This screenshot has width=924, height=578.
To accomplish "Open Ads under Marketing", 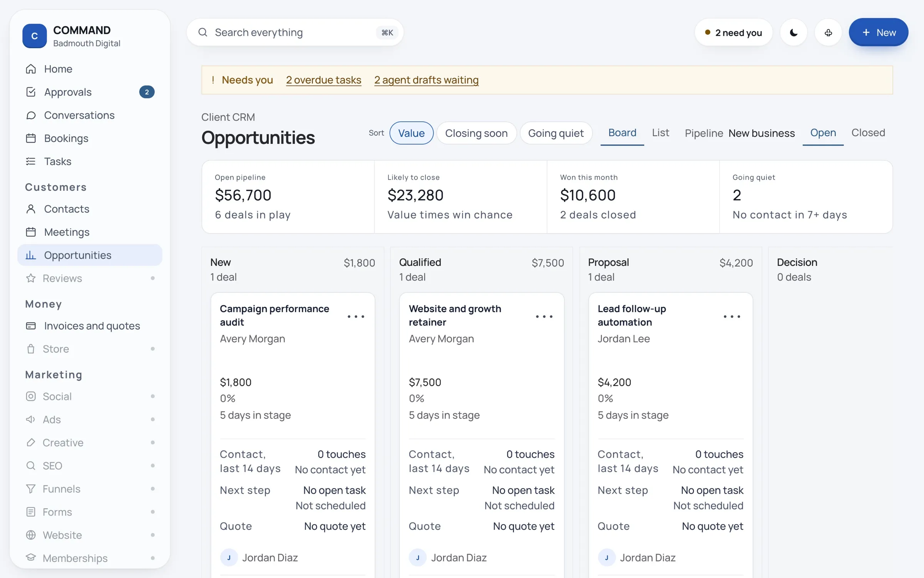I will (x=90, y=420).
